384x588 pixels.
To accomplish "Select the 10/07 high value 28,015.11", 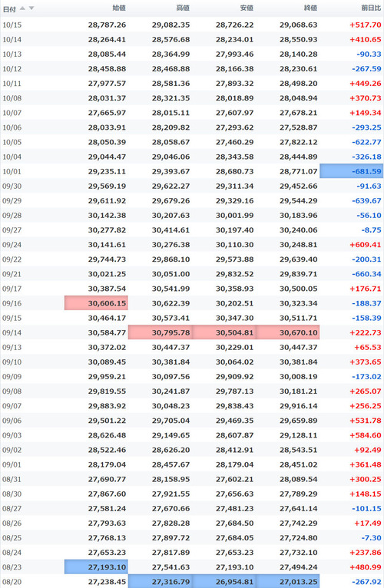I will (170, 113).
